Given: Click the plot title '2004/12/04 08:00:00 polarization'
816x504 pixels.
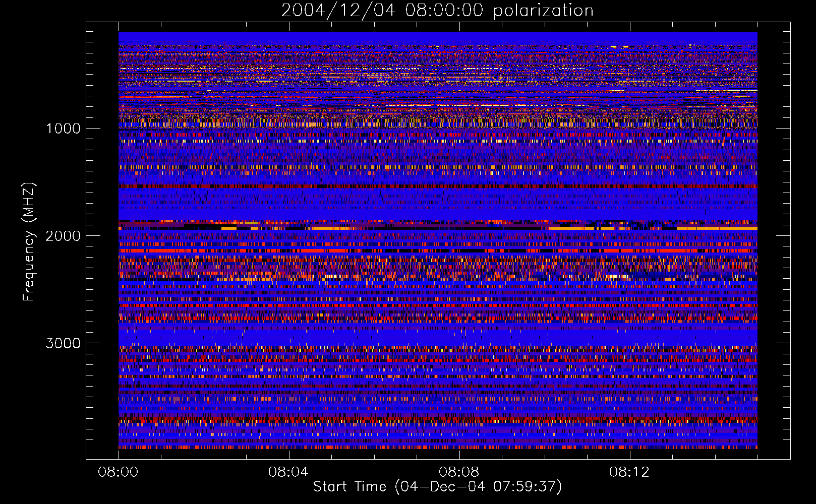Looking at the screenshot, I should pyautogui.click(x=437, y=10).
